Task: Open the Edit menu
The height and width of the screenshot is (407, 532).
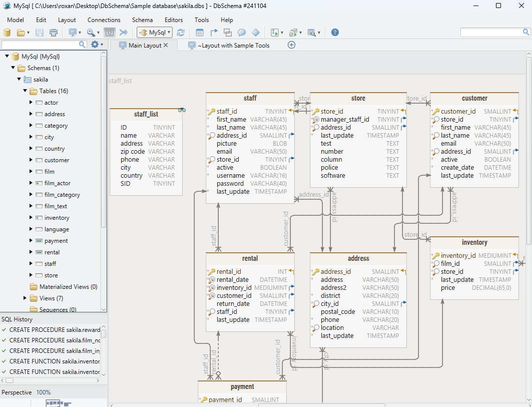Action: click(41, 20)
